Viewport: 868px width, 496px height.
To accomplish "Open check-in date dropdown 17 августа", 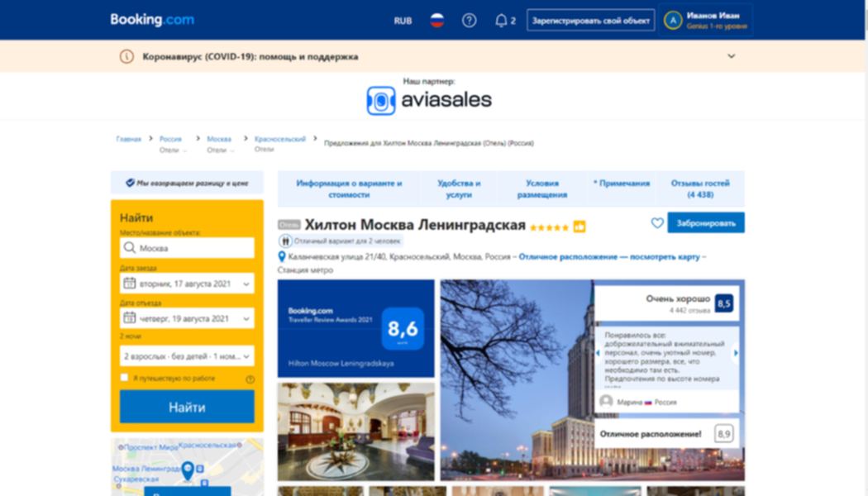I will tap(187, 284).
